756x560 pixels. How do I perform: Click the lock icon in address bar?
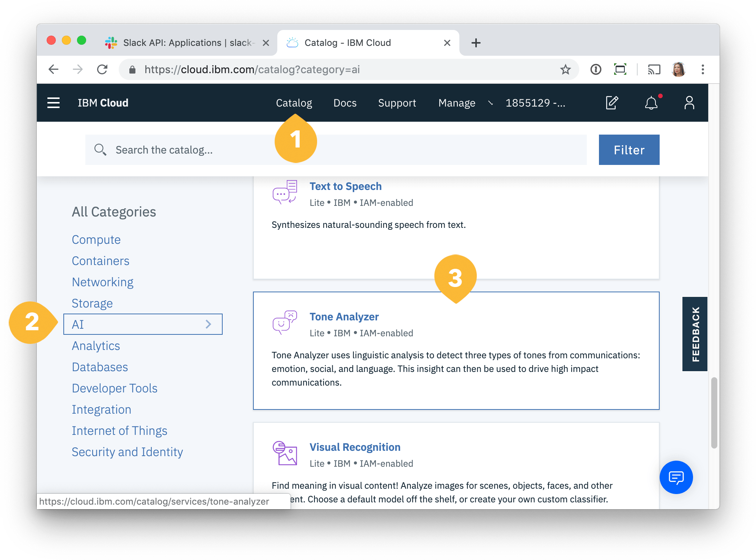click(132, 69)
